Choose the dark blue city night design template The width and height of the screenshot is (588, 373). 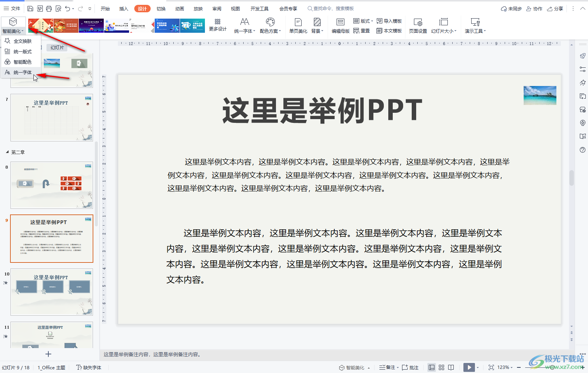[x=91, y=26]
